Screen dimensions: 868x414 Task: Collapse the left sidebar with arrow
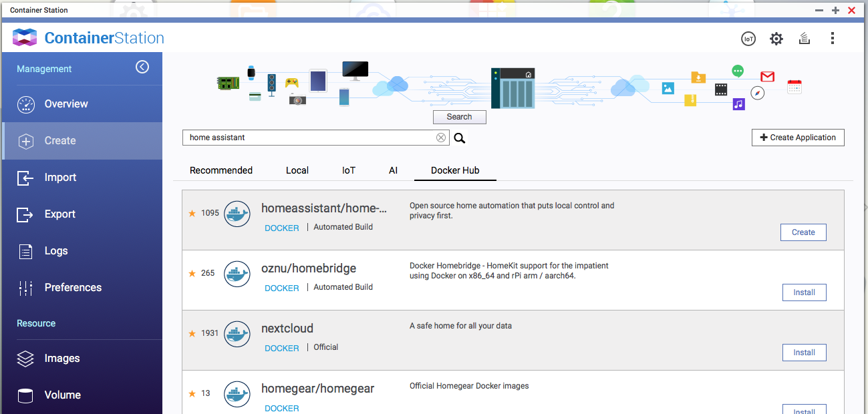click(x=142, y=67)
